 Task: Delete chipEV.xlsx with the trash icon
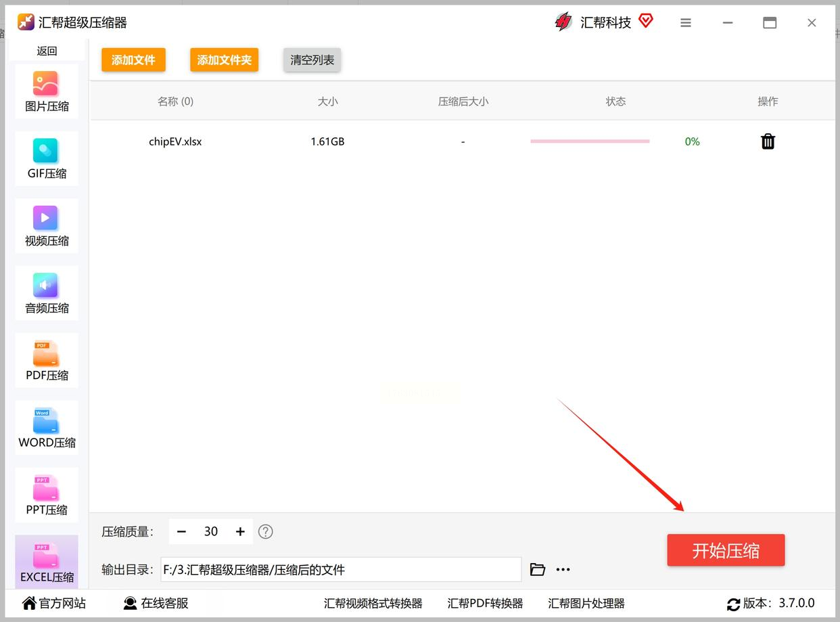click(x=768, y=141)
